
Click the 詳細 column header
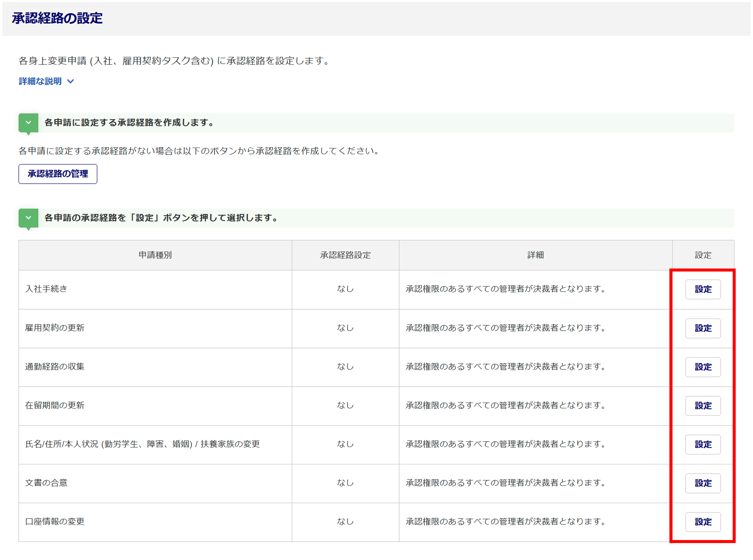535,255
